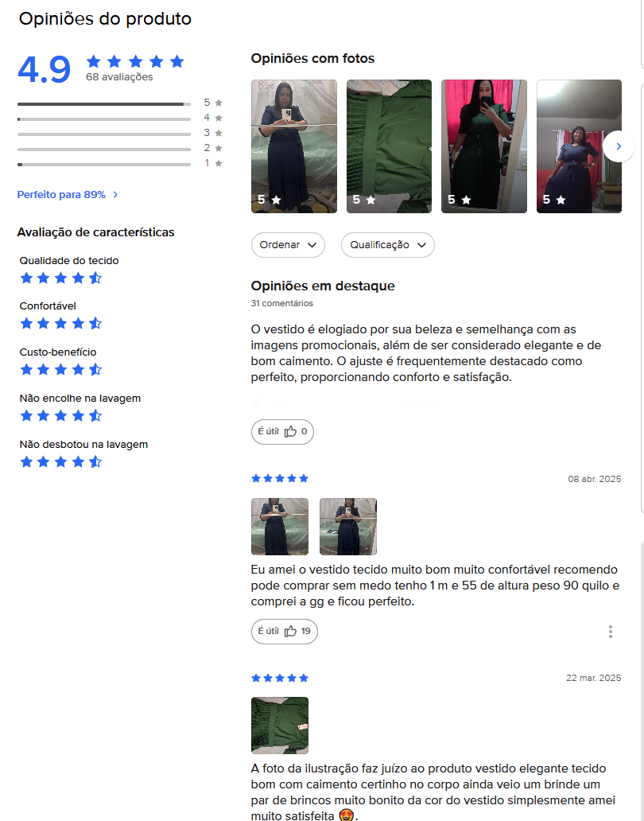
Task: Click the Confortável star rating
Action: tap(60, 324)
